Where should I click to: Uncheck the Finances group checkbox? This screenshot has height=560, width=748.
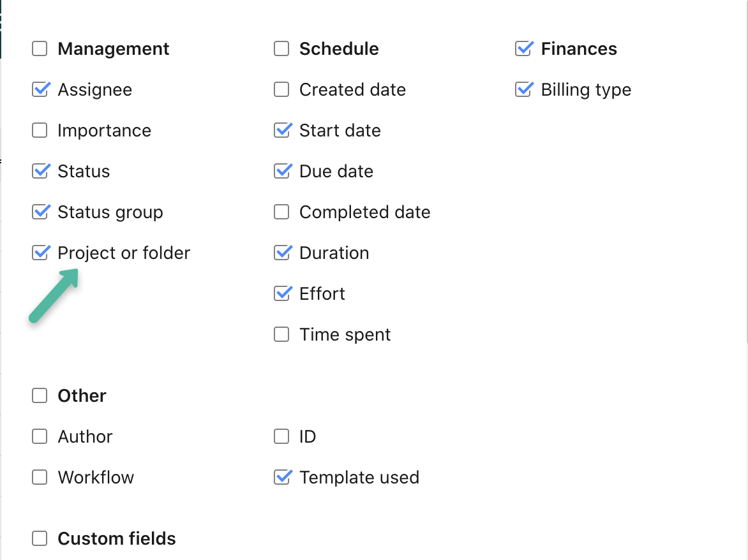[x=523, y=49]
